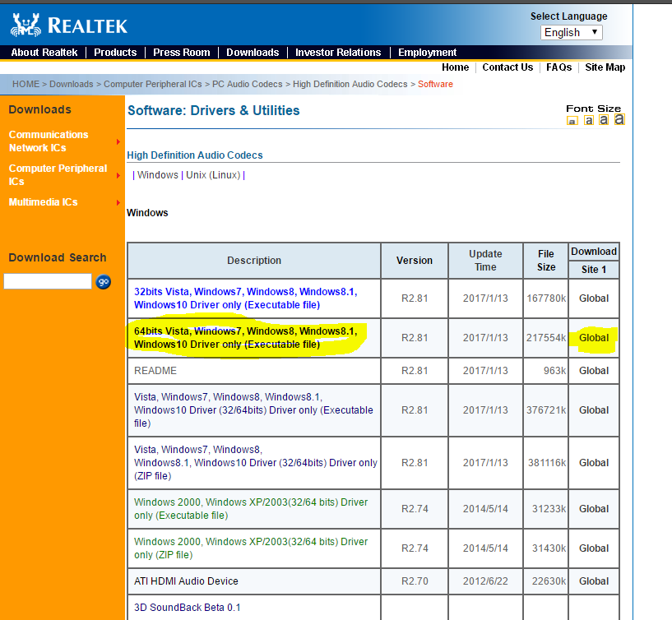672x620 pixels.
Task: Open the 3D SoundBack Beta 0.1 link
Action: (x=188, y=608)
